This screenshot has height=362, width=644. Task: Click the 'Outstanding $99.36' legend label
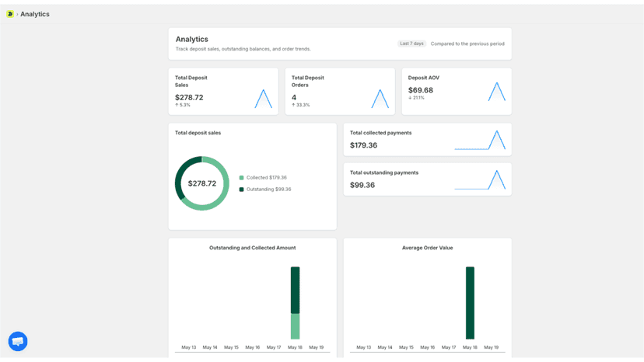tap(268, 190)
